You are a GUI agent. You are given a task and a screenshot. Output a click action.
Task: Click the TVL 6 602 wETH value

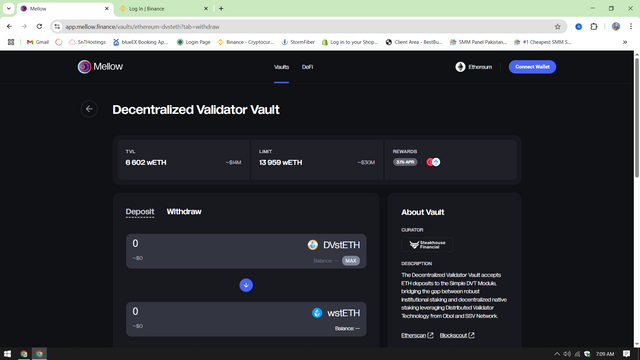pyautogui.click(x=146, y=162)
